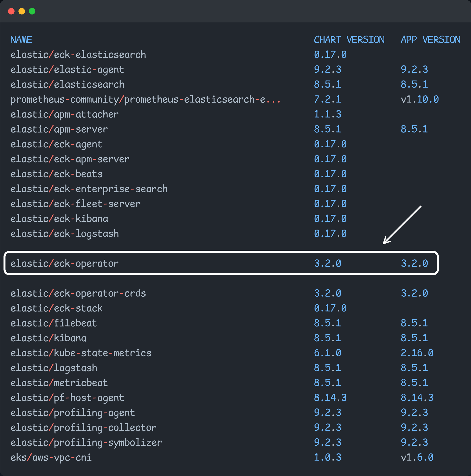Screen dimensions: 471x476
Task: Select the highlighted elastic/eck-operator row name
Action: click(x=65, y=264)
